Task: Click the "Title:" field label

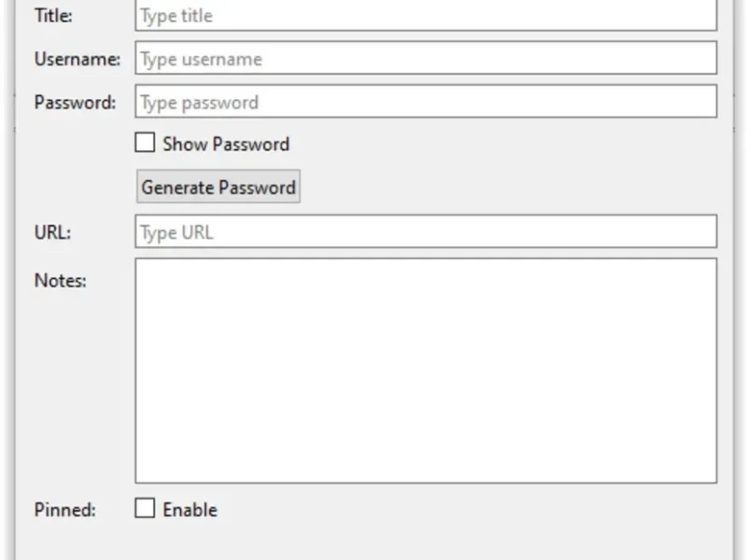Action: pyautogui.click(x=53, y=16)
